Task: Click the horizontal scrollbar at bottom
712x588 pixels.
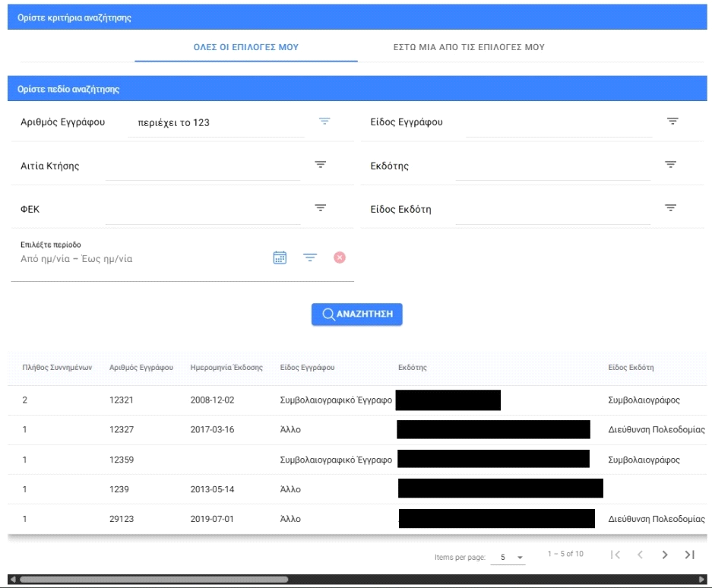Action: tap(152, 580)
